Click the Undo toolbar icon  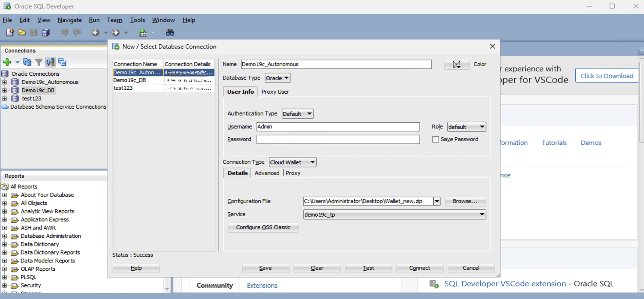[64, 32]
